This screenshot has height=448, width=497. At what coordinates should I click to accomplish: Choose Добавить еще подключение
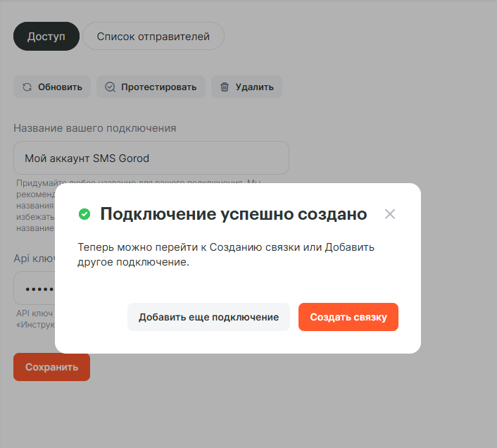tap(208, 317)
